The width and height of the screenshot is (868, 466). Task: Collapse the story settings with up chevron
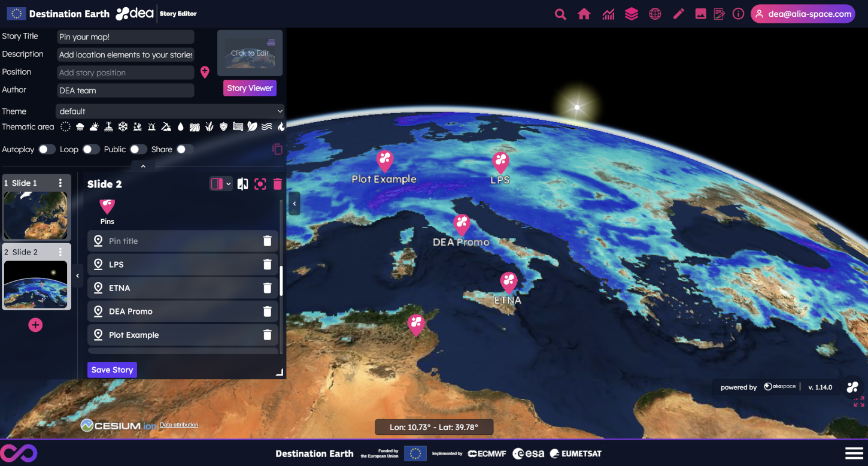(143, 166)
